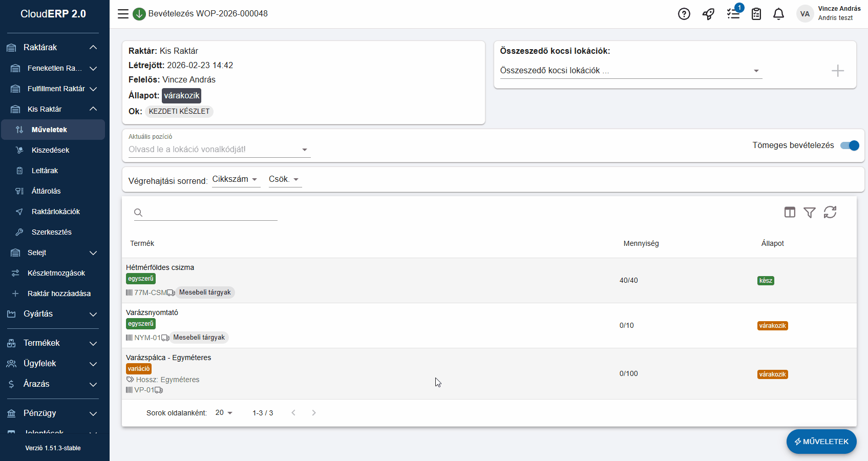This screenshot has height=461, width=868.
Task: Toggle the hamburger sidebar menu
Action: pyautogui.click(x=123, y=14)
